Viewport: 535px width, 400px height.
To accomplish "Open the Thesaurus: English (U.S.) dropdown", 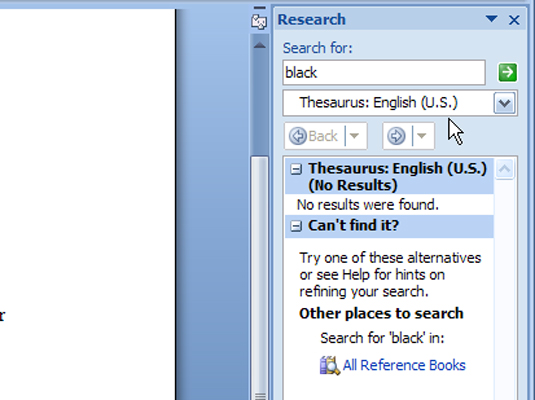I will (505, 103).
